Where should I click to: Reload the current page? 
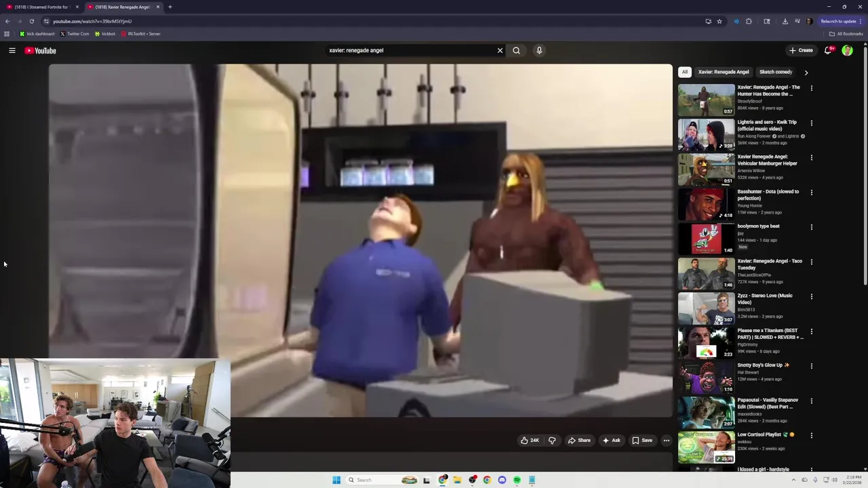click(31, 21)
